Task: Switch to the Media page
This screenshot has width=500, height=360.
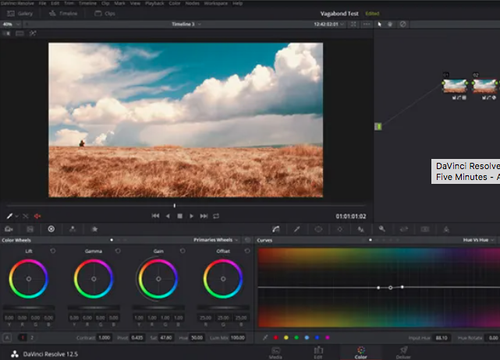Action: pyautogui.click(x=276, y=353)
